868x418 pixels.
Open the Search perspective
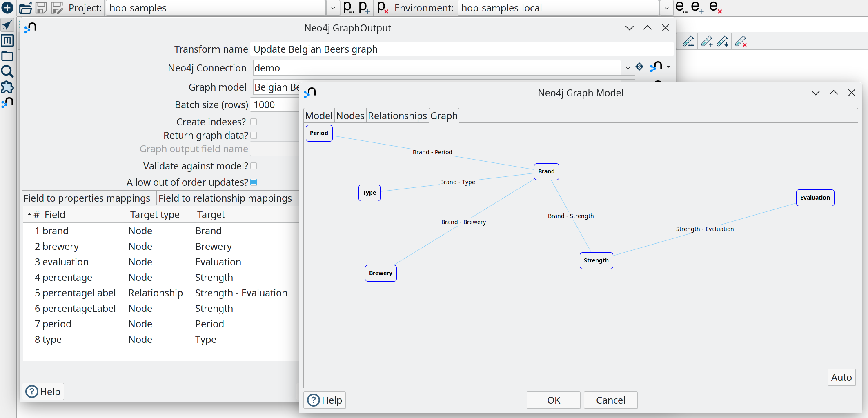point(7,71)
